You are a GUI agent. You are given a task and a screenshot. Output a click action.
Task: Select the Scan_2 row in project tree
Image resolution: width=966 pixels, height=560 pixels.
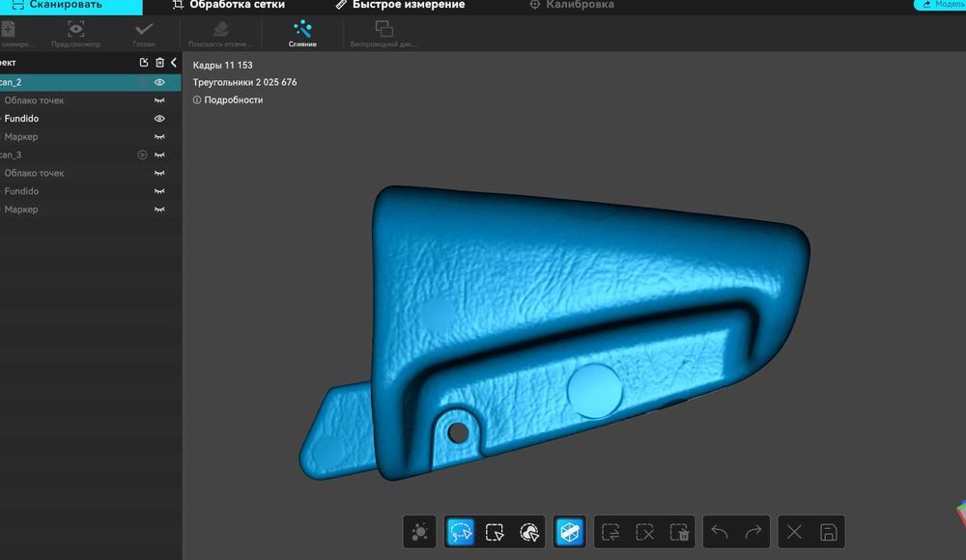[x=91, y=82]
